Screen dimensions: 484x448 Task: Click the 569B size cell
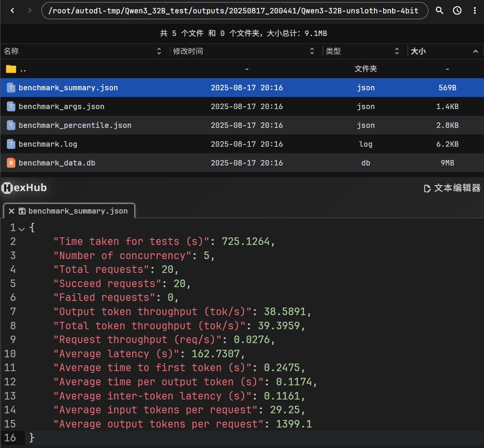tap(447, 88)
